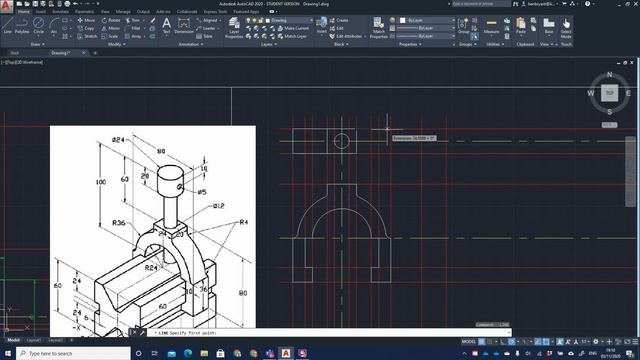Expand the Properties panel
The height and width of the screenshot is (360, 640).
click(x=410, y=44)
